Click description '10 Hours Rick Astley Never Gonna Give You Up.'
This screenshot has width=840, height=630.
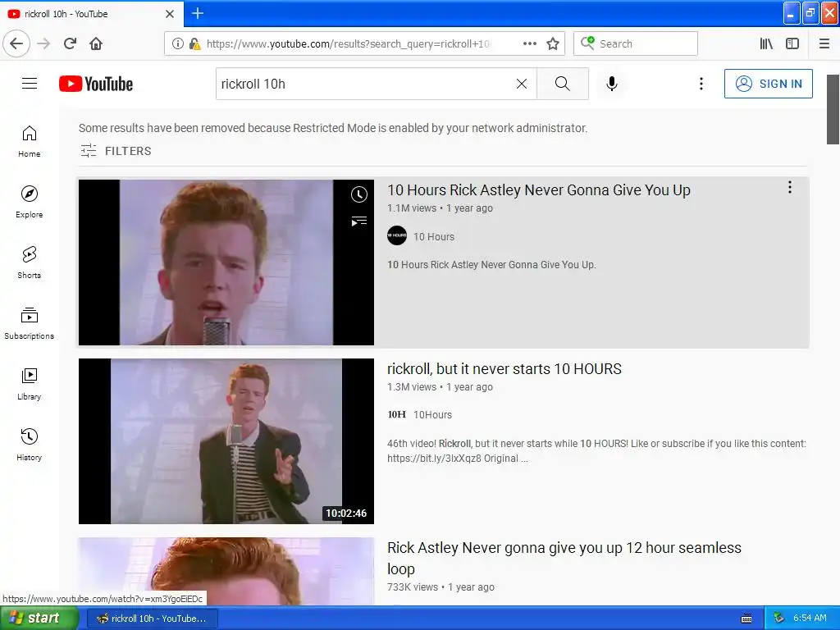[491, 265]
